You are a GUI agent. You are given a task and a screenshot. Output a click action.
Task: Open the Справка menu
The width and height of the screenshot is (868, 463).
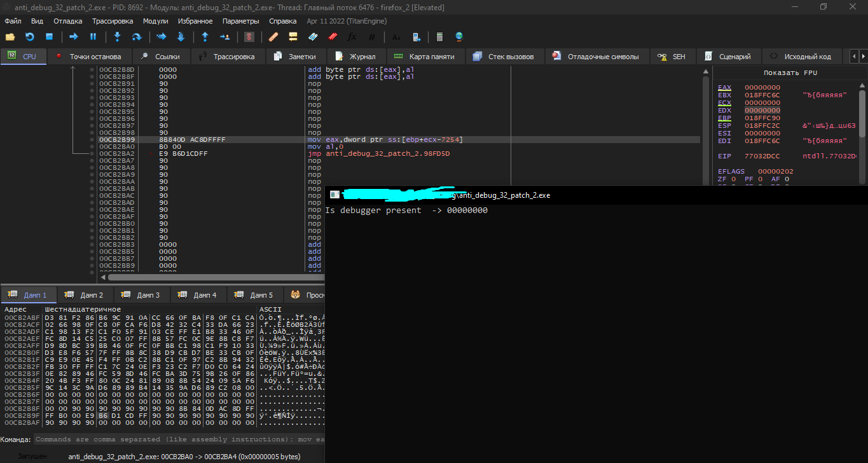[283, 21]
